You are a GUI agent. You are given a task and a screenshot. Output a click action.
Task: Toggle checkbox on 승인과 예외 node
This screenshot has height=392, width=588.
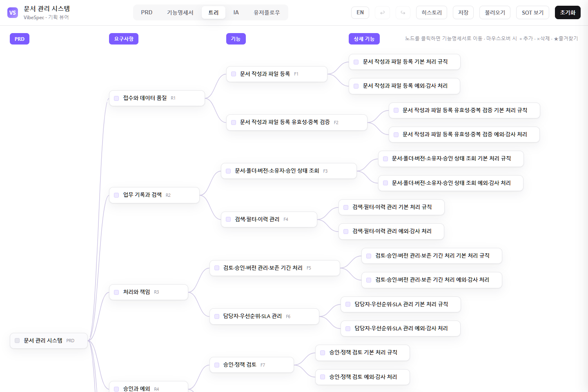(116, 389)
